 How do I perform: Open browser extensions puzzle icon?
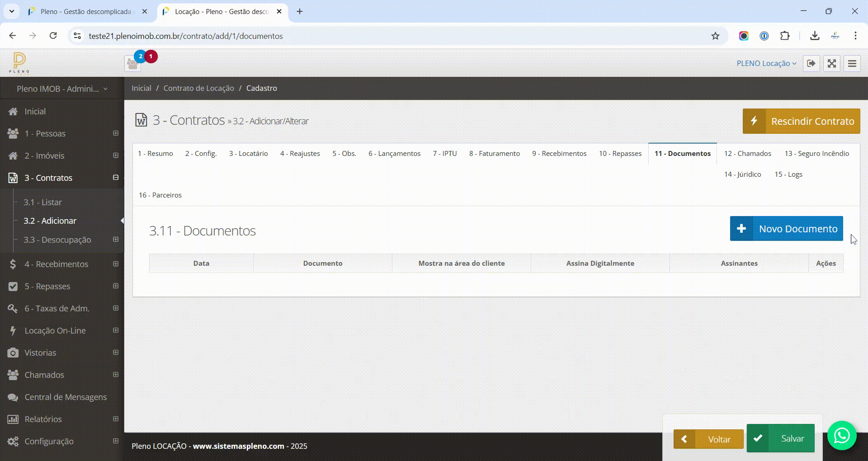[x=785, y=36]
